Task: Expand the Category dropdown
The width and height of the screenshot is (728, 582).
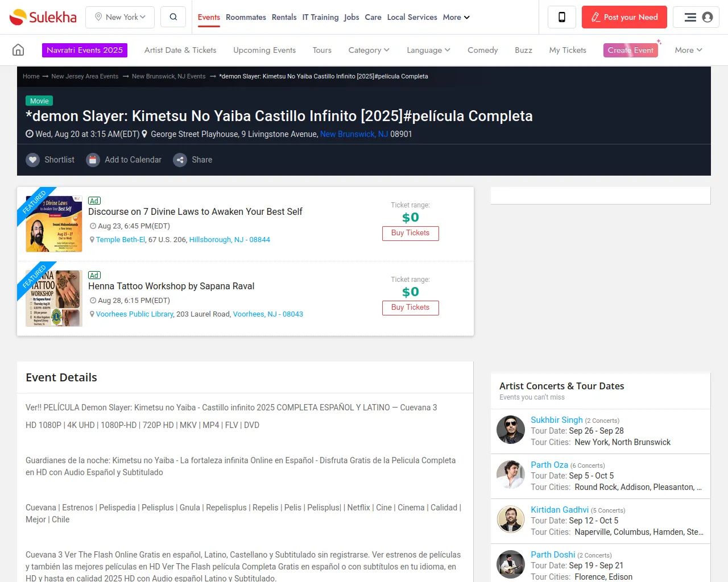Action: pos(369,50)
